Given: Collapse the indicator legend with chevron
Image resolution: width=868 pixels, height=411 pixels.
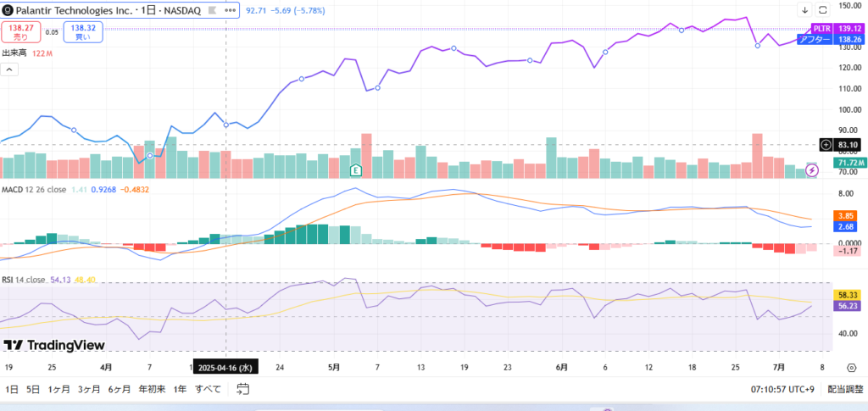Looking at the screenshot, I should (9, 69).
